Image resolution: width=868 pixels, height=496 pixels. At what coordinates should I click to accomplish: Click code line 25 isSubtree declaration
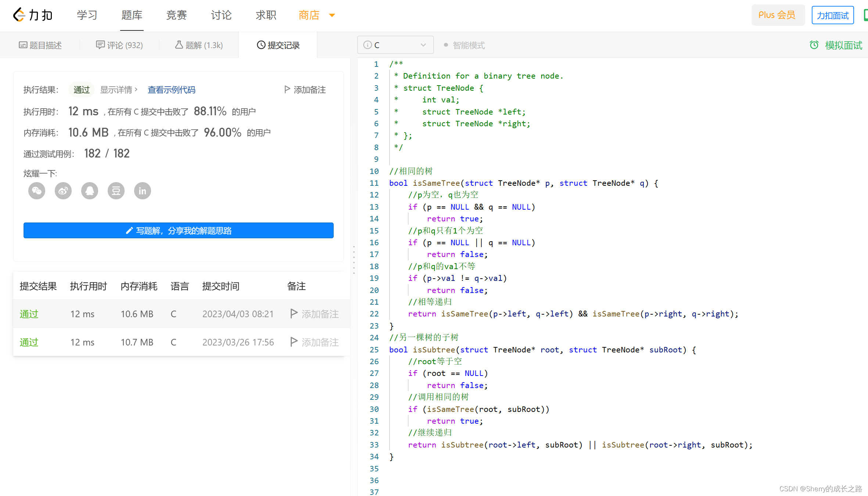click(x=542, y=350)
